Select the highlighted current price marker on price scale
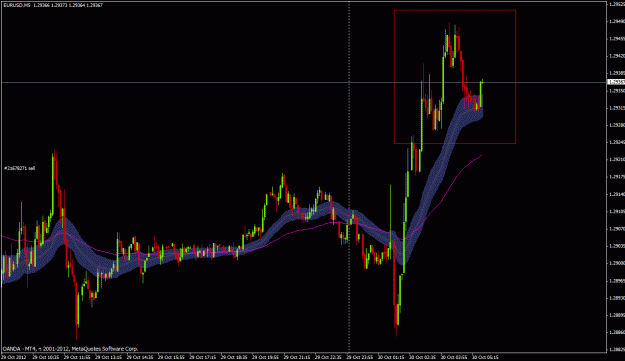This screenshot has width=625, height=361. point(616,82)
